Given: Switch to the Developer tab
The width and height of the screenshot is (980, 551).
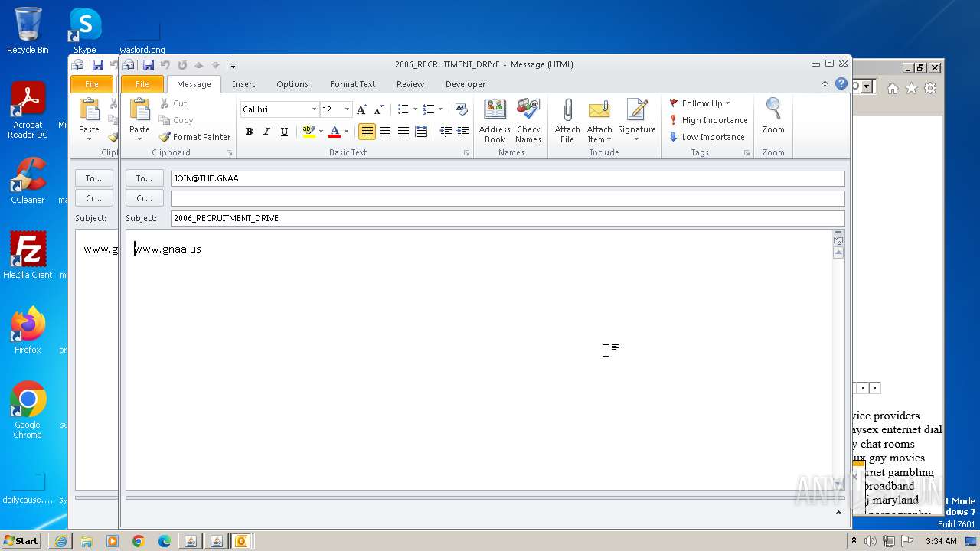Looking at the screenshot, I should pos(465,84).
